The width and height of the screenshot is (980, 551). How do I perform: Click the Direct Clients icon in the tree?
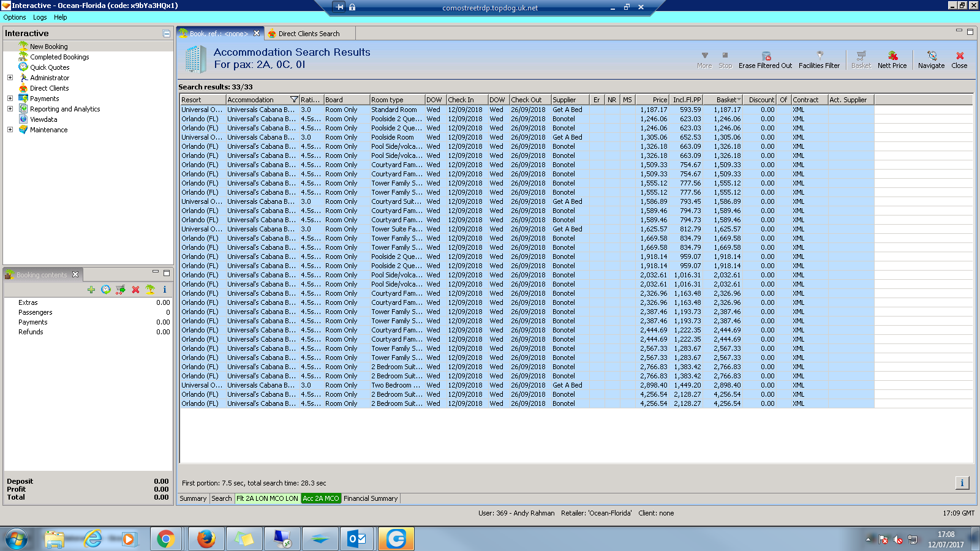pyautogui.click(x=23, y=88)
